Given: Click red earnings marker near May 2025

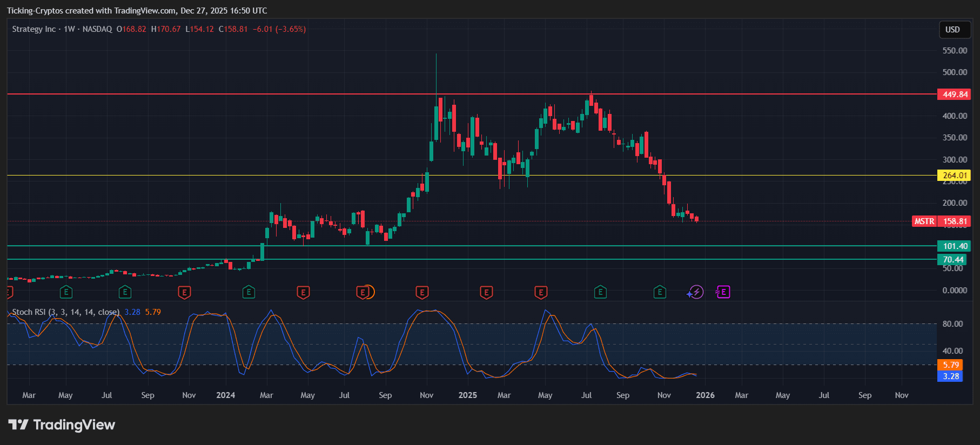Looking at the screenshot, I should pyautogui.click(x=541, y=292).
